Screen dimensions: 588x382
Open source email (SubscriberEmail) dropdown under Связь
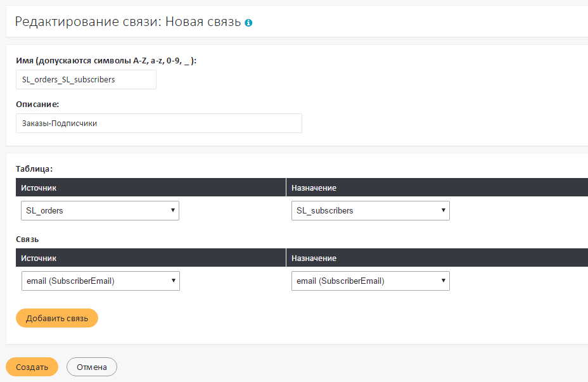100,281
